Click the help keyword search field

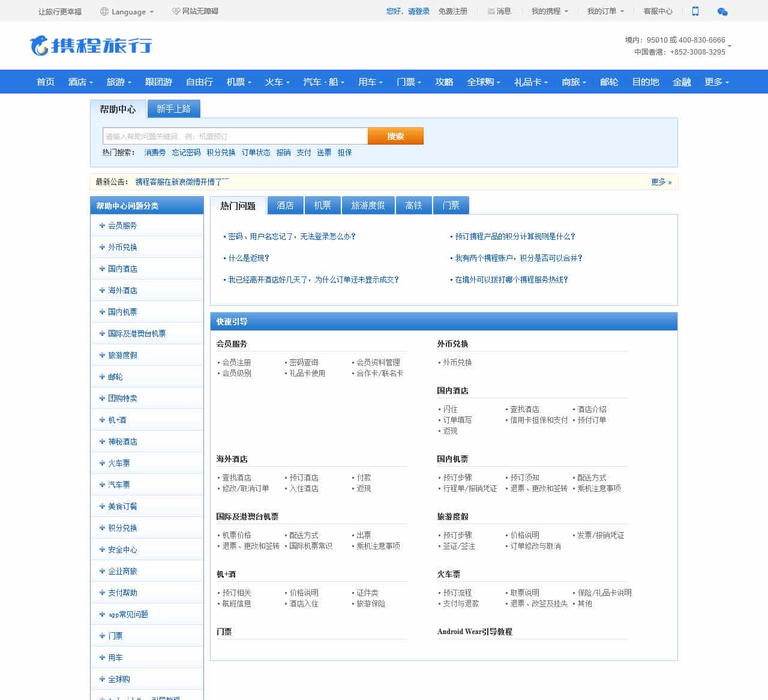click(235, 136)
